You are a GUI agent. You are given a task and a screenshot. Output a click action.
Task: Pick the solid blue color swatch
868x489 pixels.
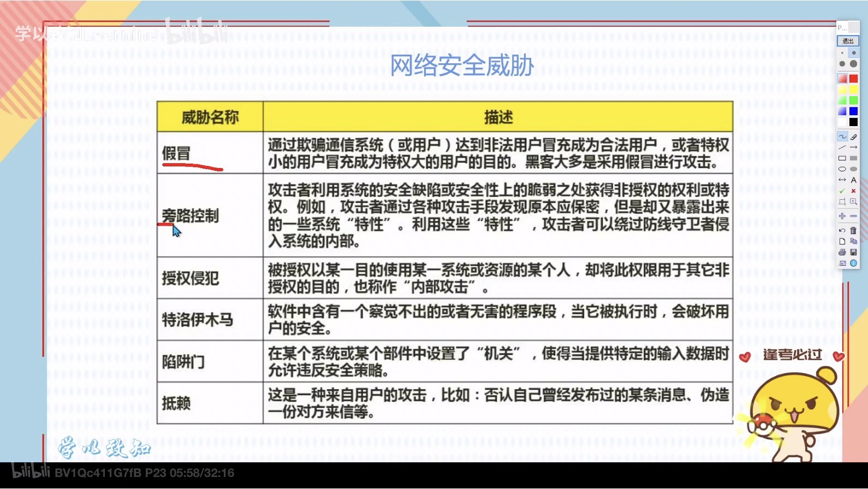point(853,111)
